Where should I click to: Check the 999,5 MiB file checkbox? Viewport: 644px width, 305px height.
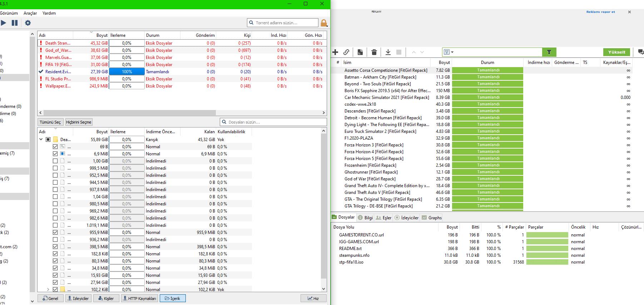point(55,168)
